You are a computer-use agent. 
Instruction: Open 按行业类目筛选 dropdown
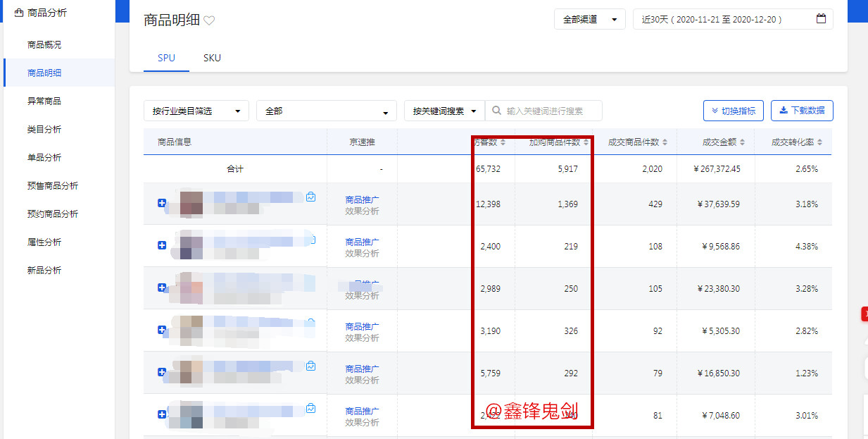coord(196,111)
